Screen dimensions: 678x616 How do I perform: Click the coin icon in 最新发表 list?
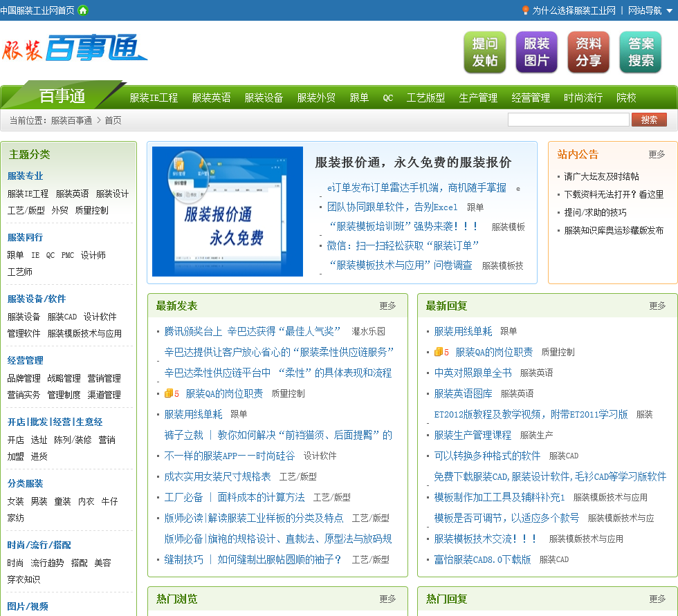coord(169,393)
